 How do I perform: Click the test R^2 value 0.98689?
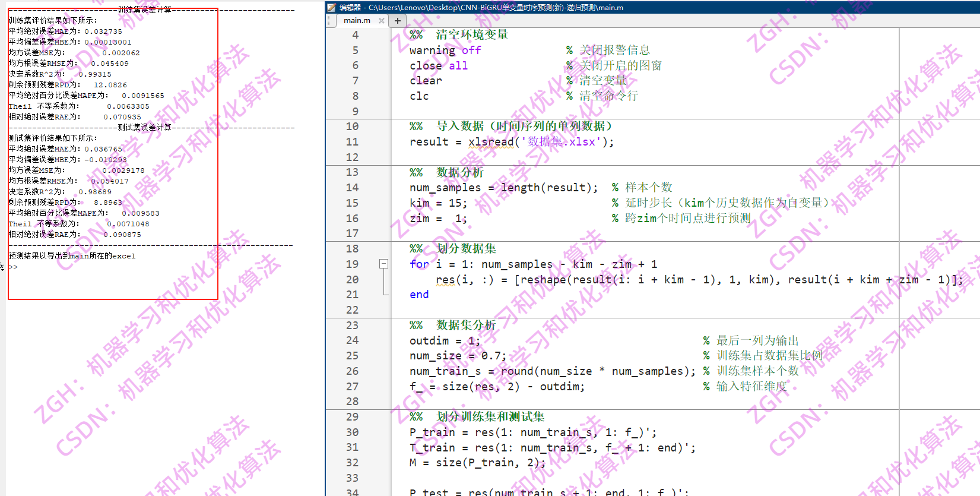[95, 192]
